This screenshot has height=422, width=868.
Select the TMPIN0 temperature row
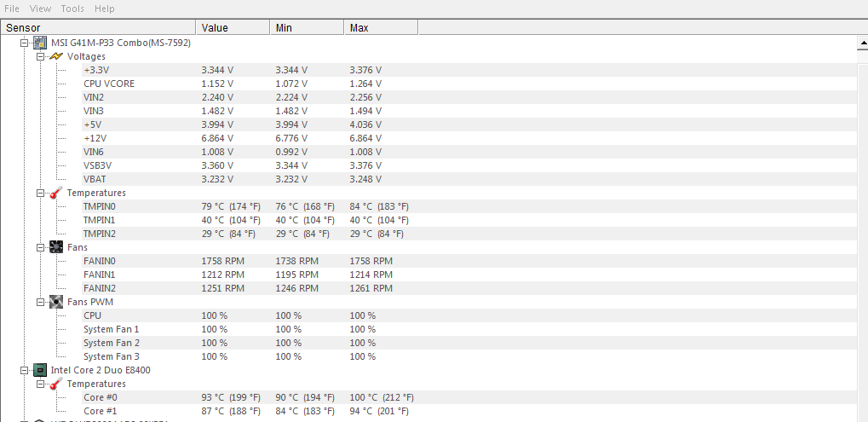tap(468, 206)
